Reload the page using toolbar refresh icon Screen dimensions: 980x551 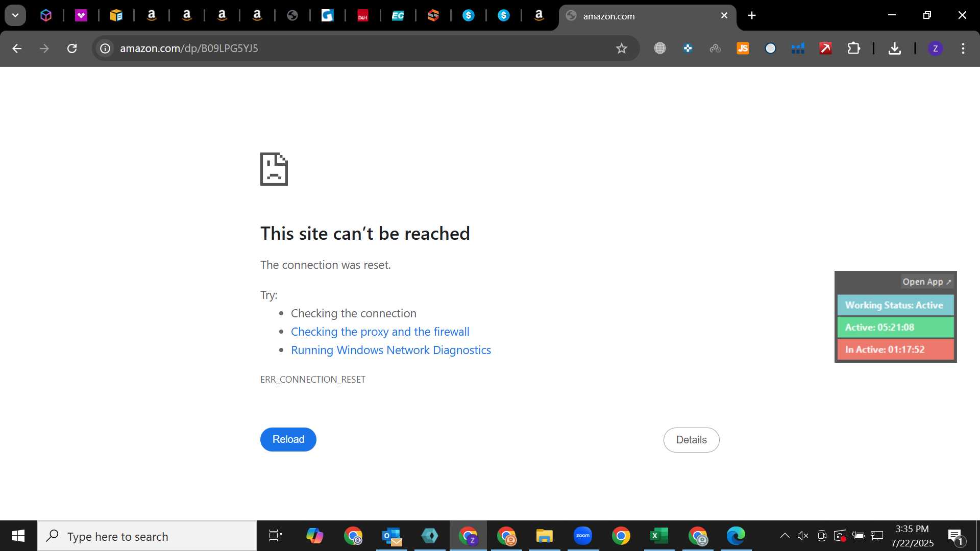pos(72,48)
